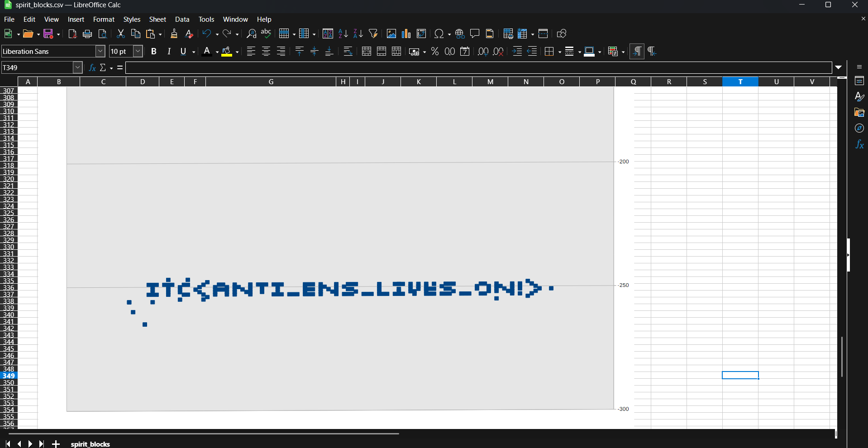Toggle Bold formatting

[154, 51]
